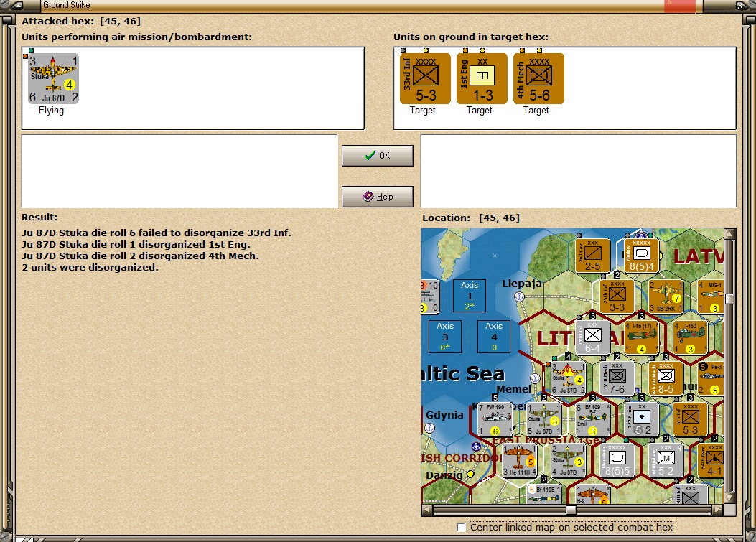
Task: Close the Ground Strike window
Action: 741,6
